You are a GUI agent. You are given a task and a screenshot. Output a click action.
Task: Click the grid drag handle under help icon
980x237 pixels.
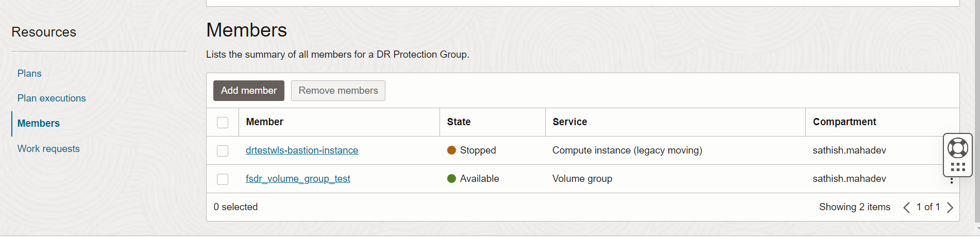pos(957,167)
